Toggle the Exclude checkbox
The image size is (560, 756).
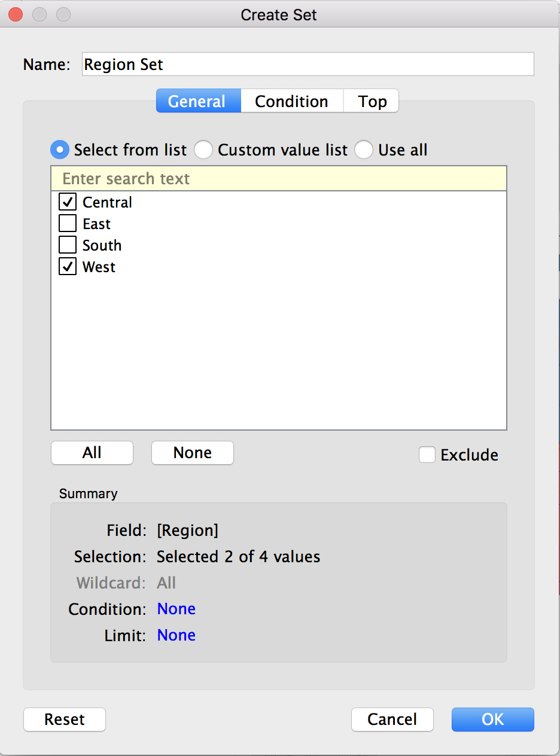tap(427, 455)
